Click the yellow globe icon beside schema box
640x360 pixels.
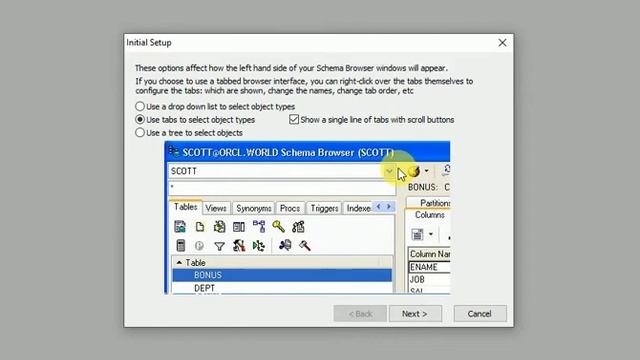[x=414, y=171]
